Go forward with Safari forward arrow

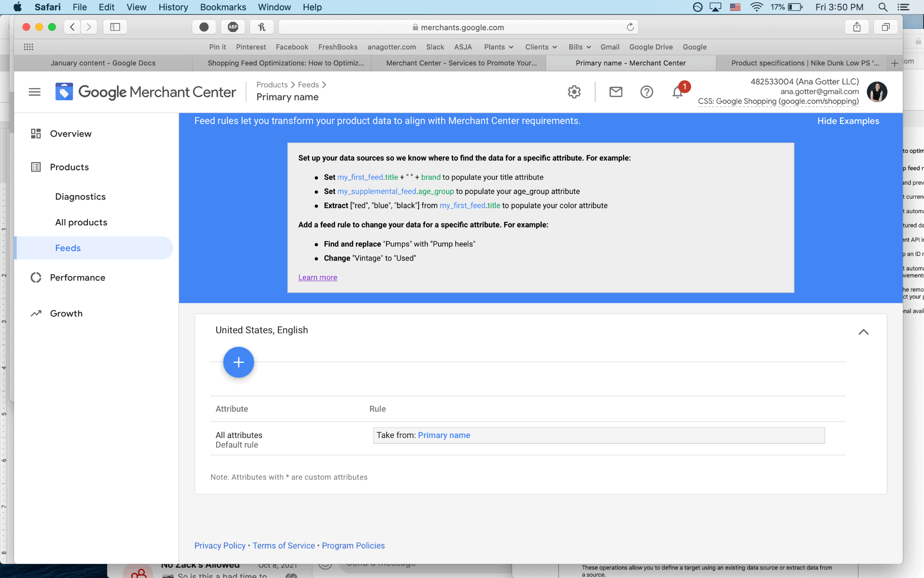click(89, 27)
